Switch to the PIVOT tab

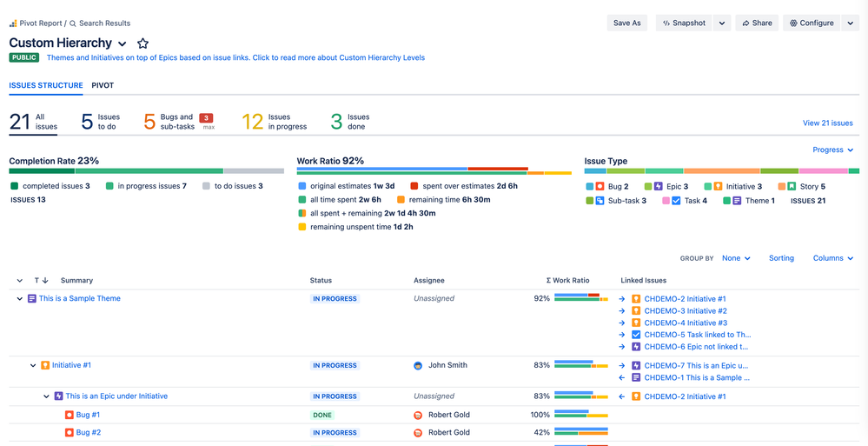pos(103,85)
